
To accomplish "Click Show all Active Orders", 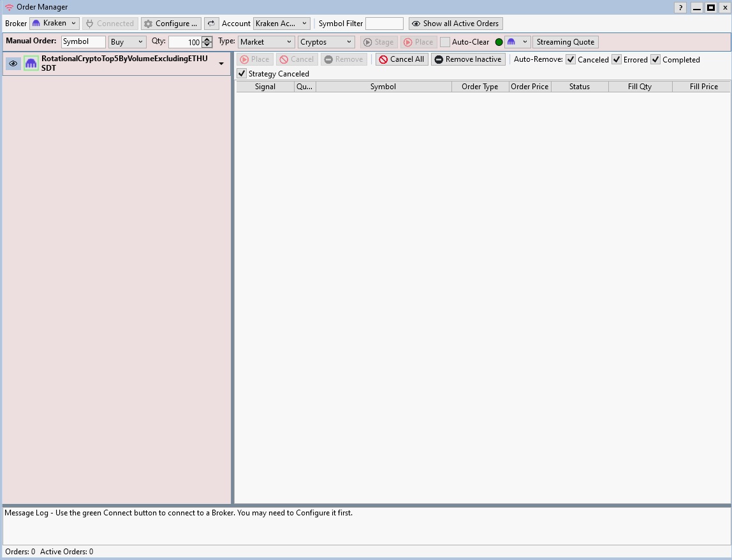I will tap(455, 24).
